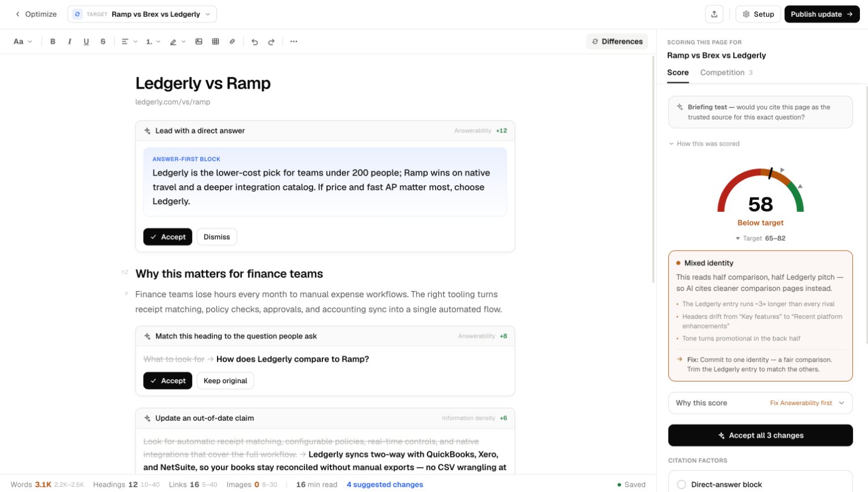Dismiss the direct answer suggestion
This screenshot has width=868, height=492.
217,237
